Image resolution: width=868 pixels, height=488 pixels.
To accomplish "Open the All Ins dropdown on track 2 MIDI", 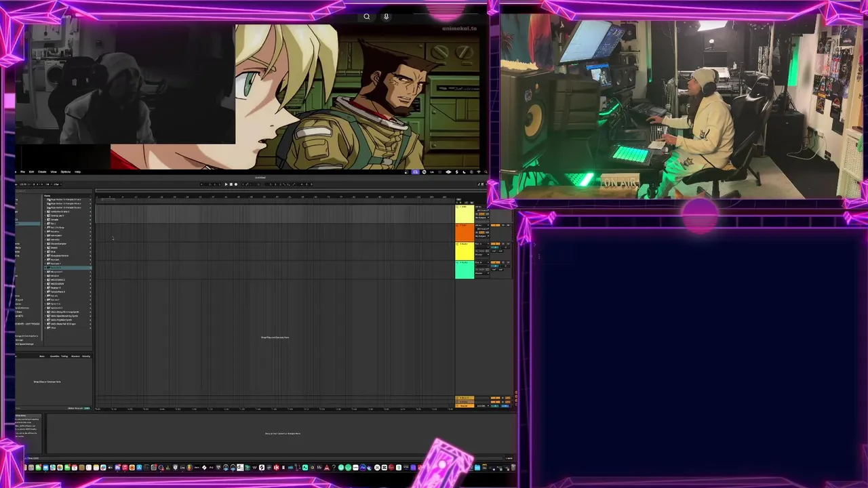I will [482, 225].
